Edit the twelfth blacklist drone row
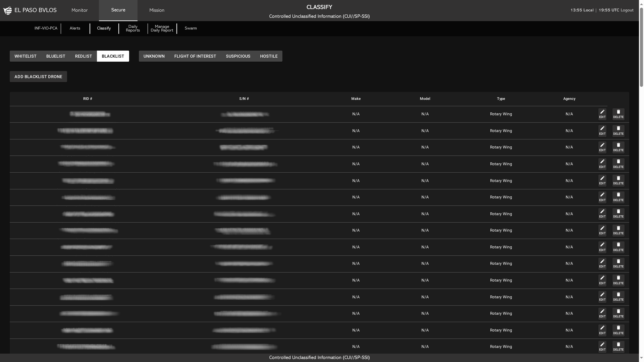Screen dimensions: 644x362 pos(602,297)
